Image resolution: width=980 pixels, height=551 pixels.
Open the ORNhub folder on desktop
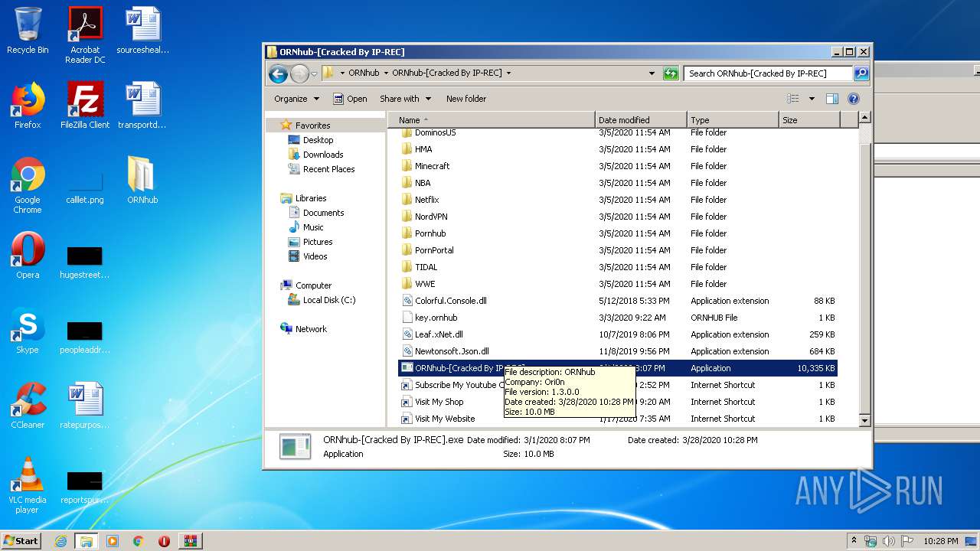click(142, 181)
